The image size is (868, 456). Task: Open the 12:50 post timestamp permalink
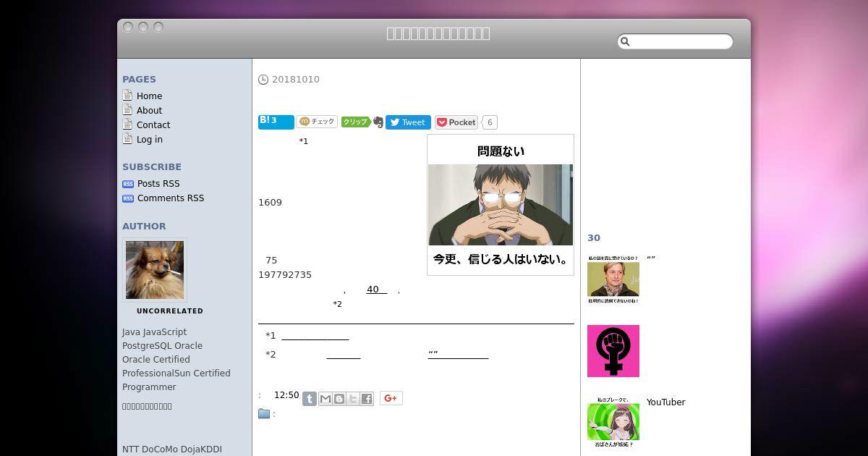[x=286, y=395]
